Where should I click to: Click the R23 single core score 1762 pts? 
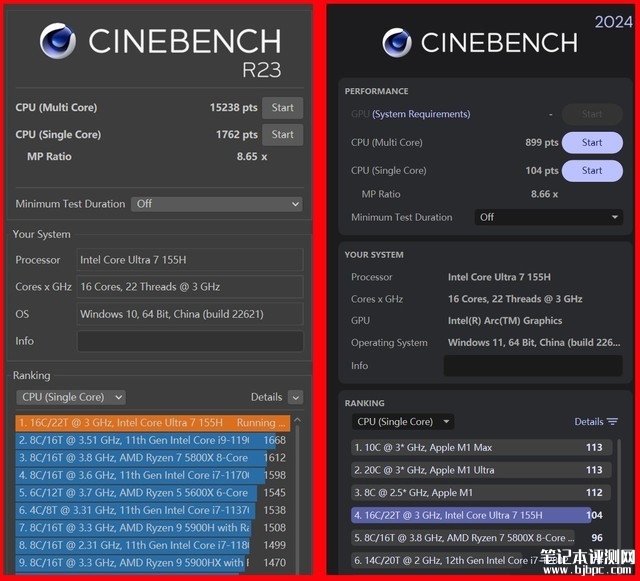tap(237, 135)
